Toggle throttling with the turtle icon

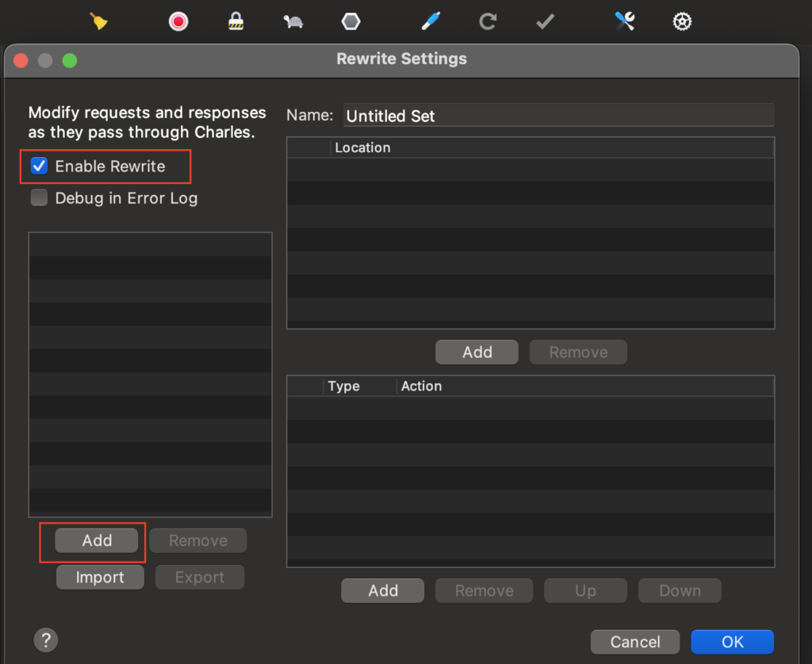coord(293,21)
